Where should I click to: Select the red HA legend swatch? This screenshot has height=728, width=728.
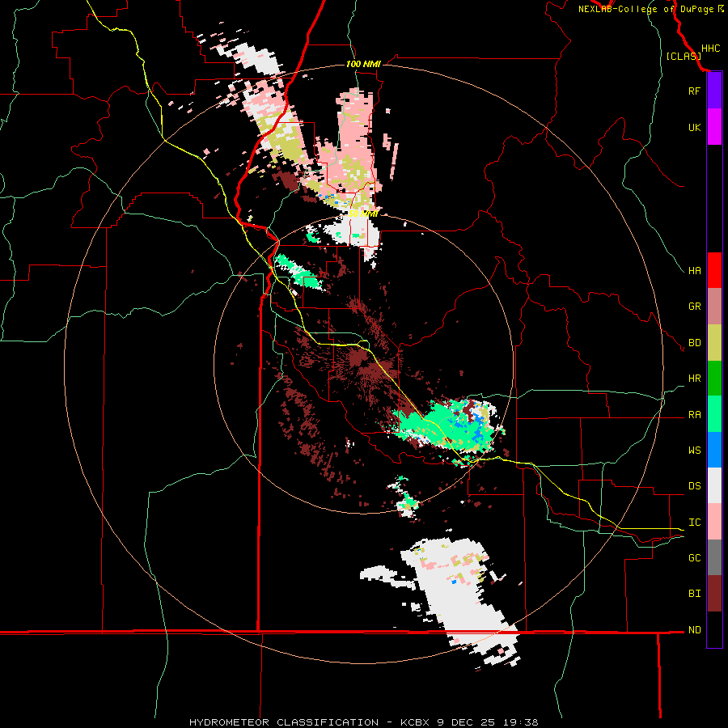(x=714, y=270)
